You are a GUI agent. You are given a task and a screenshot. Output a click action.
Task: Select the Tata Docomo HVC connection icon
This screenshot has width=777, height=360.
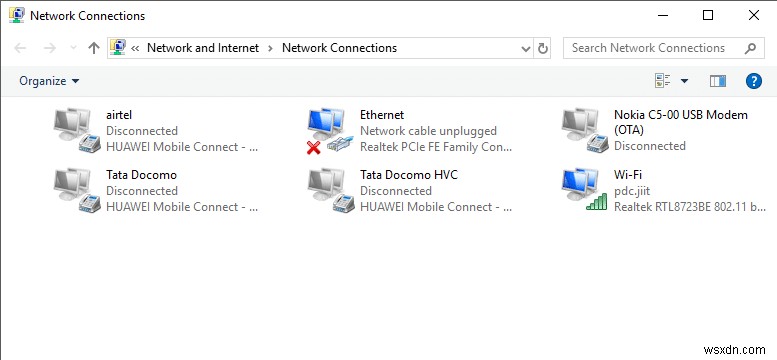point(331,191)
